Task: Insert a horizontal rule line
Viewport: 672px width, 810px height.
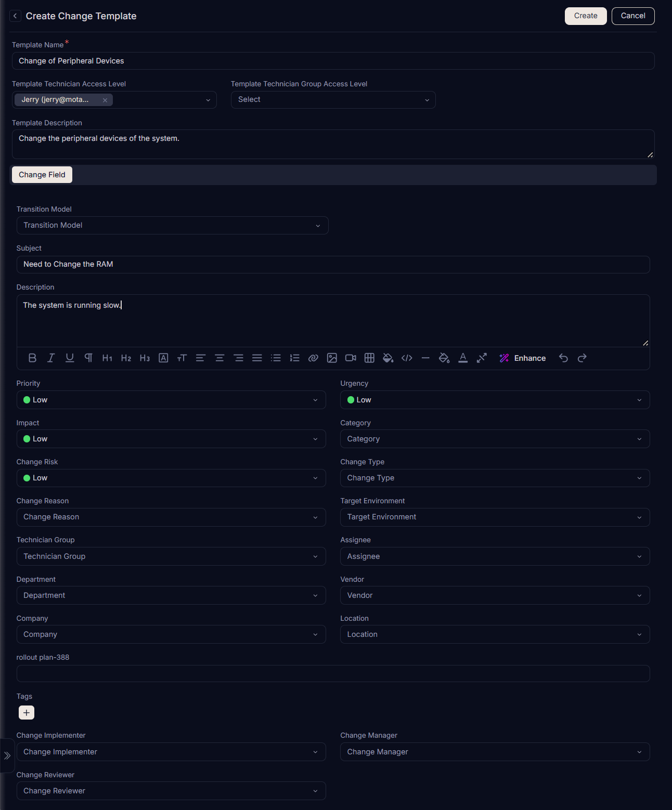Action: [425, 358]
